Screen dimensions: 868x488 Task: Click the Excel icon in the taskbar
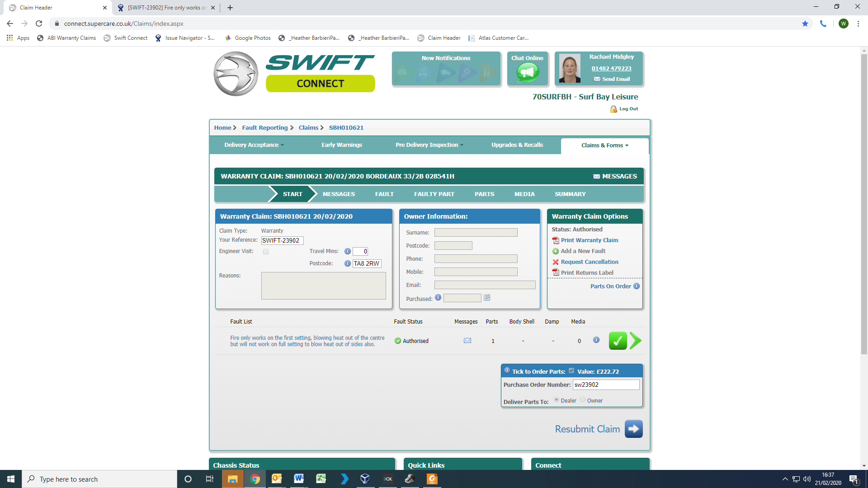coord(321,479)
